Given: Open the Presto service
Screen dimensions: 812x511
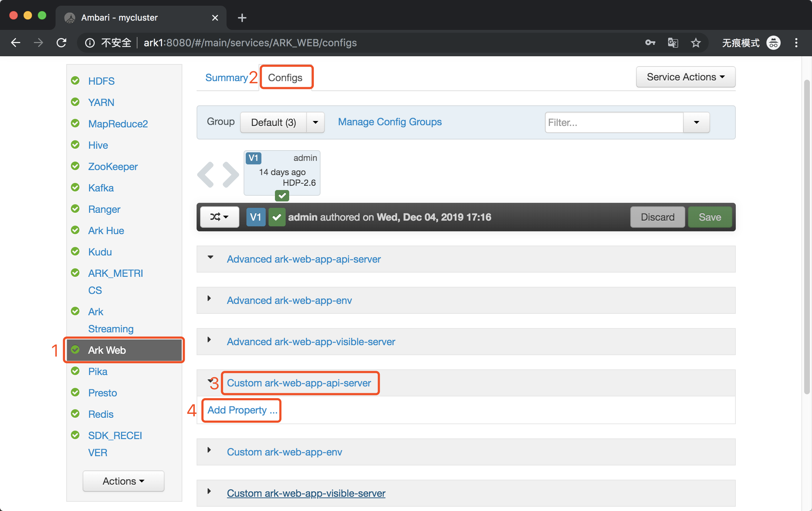Looking at the screenshot, I should point(103,393).
